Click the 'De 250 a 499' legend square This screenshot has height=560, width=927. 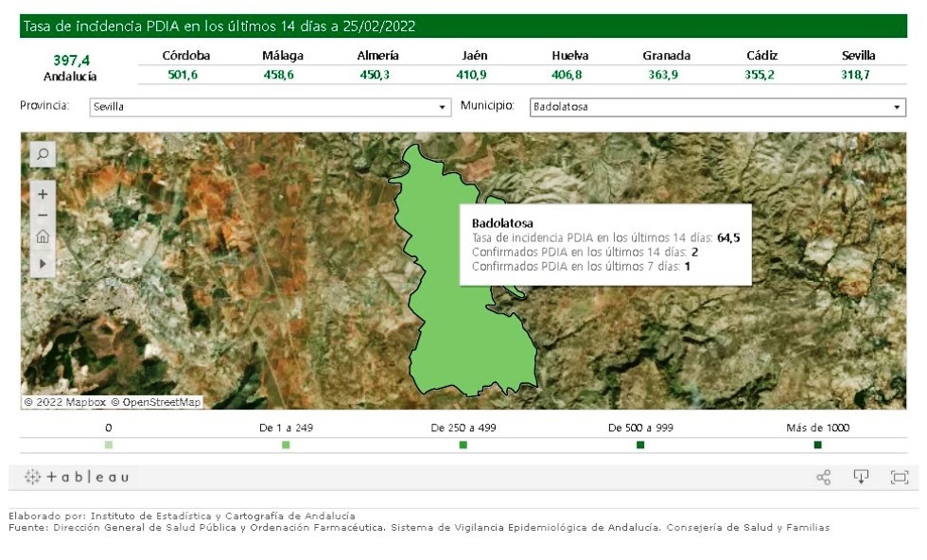463,445
